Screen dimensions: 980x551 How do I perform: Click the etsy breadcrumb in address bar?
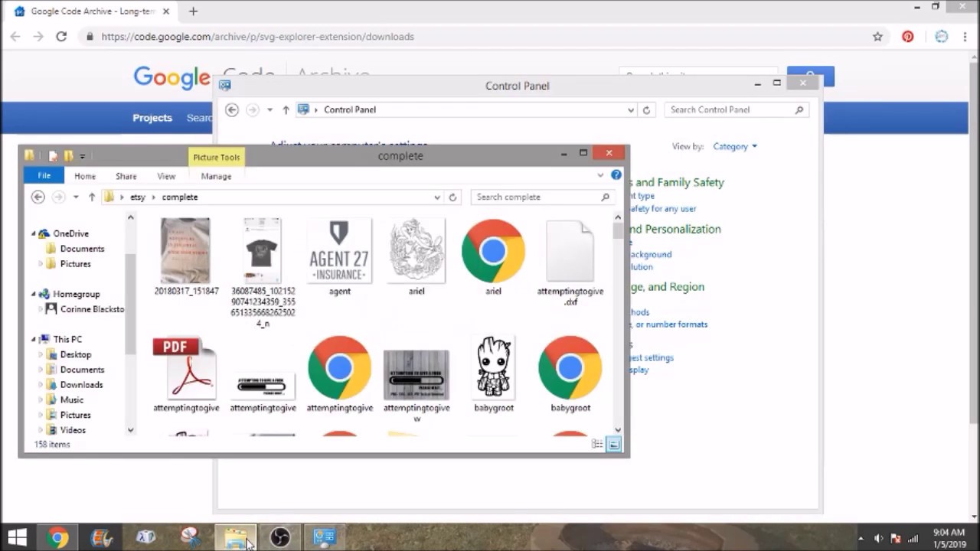[138, 197]
